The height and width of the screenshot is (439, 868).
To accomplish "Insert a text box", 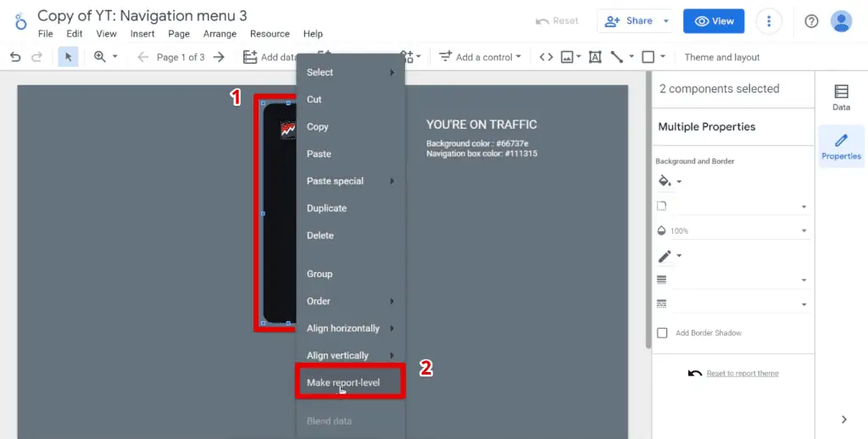I will (595, 57).
